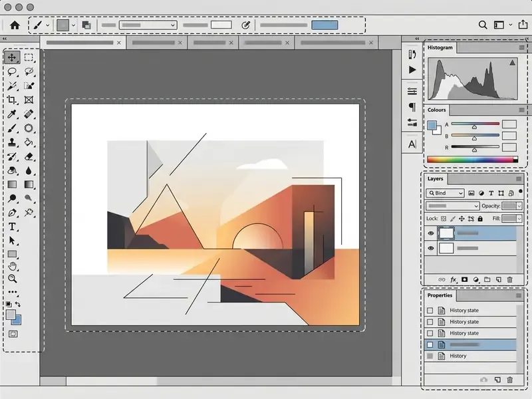Click trash icon in Properties panel

(509, 380)
